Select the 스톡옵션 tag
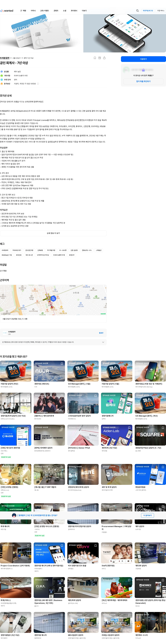166x644 pixels. (99, 250)
